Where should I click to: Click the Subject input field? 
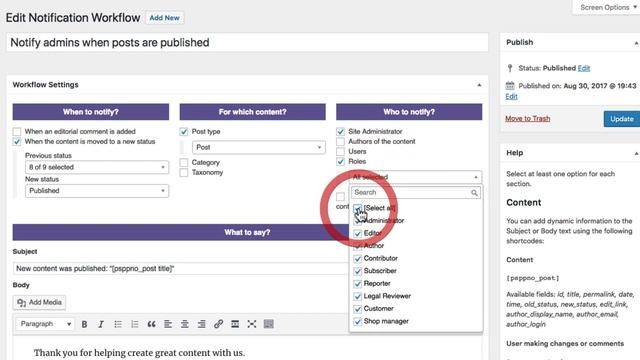180,269
